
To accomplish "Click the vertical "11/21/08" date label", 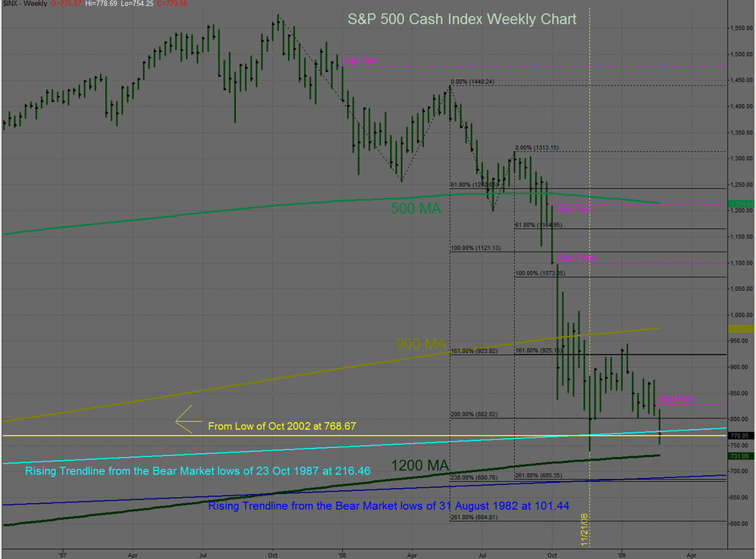I will point(584,530).
